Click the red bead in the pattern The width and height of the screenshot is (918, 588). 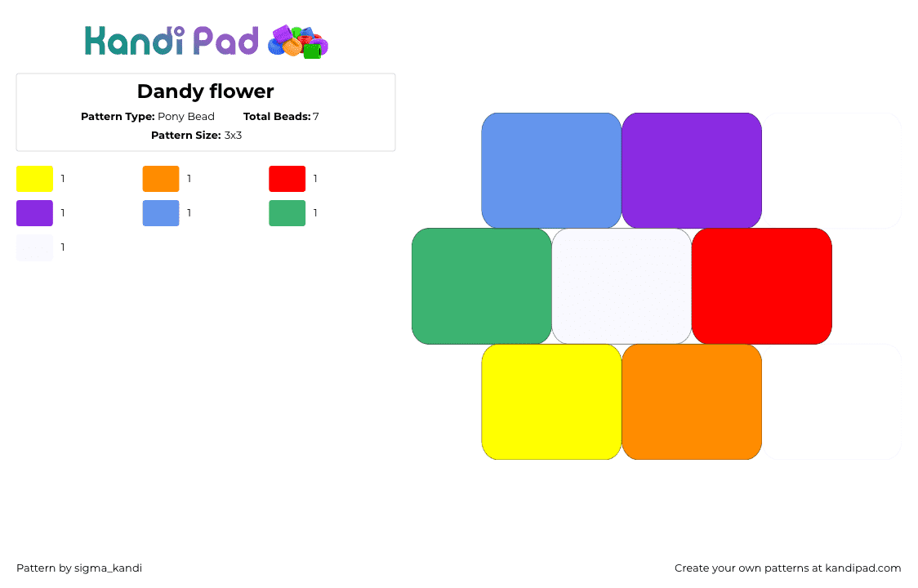pos(762,287)
